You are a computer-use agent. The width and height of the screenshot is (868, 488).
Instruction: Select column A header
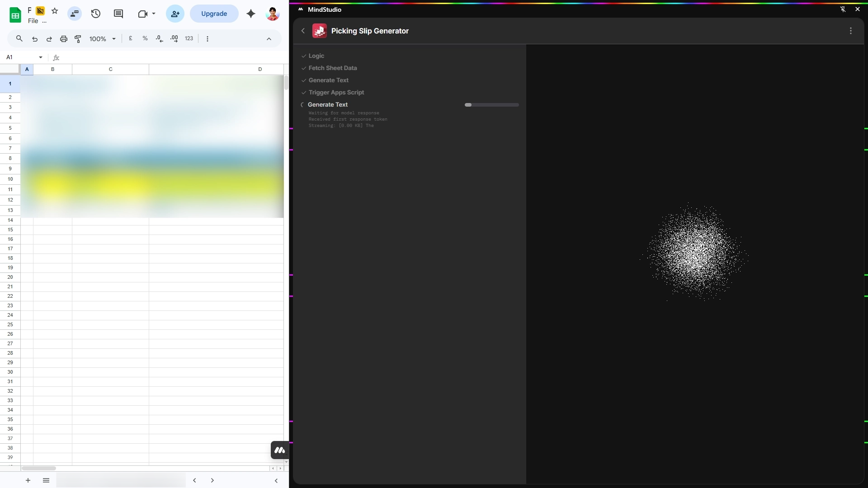coord(27,69)
